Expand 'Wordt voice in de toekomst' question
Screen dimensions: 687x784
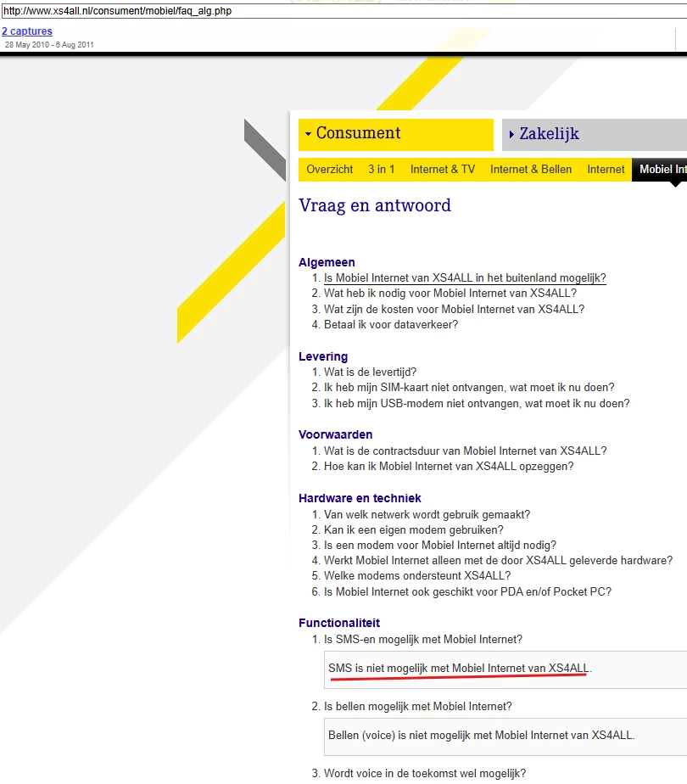pos(425,774)
